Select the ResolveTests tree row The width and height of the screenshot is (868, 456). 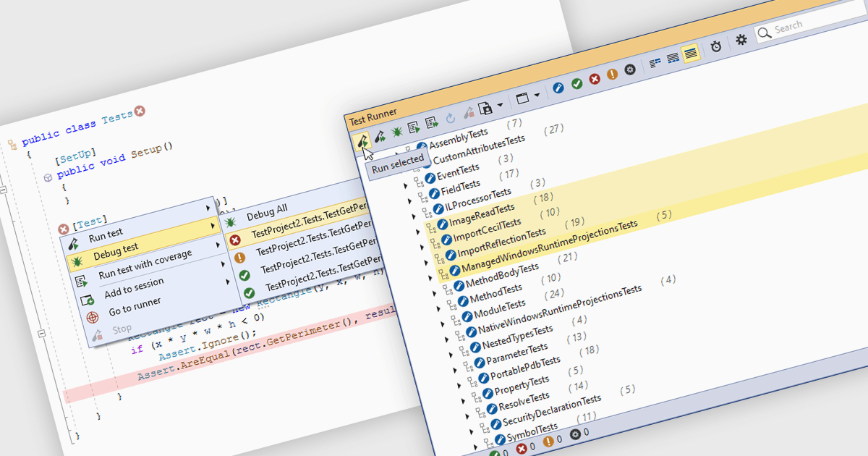click(x=524, y=402)
